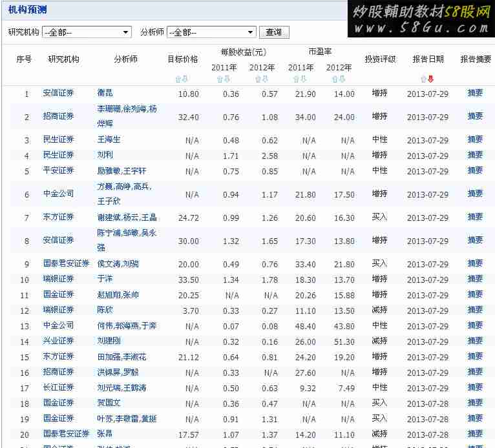Image resolution: width=495 pixels, height=448 pixels.
Task: Sort 目标价格 column descending with down arrow
Action: click(185, 79)
